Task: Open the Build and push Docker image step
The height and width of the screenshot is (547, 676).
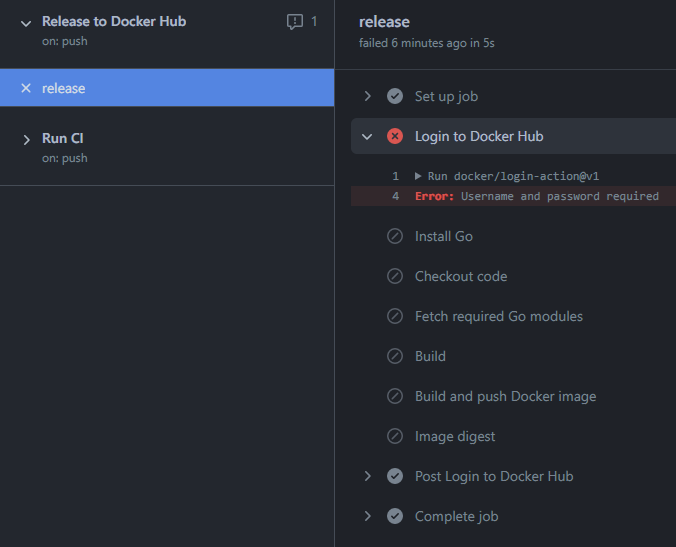Action: pos(505,396)
